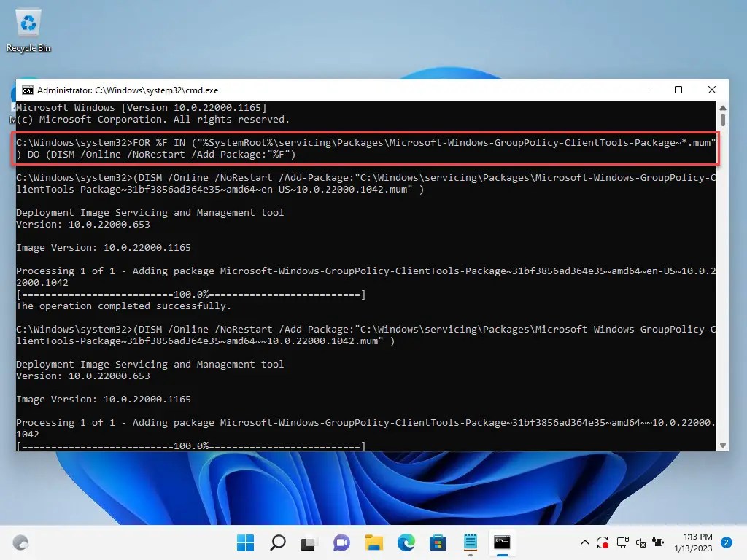Open the Command Prompt window system menu
The image size is (747, 560).
click(27, 90)
